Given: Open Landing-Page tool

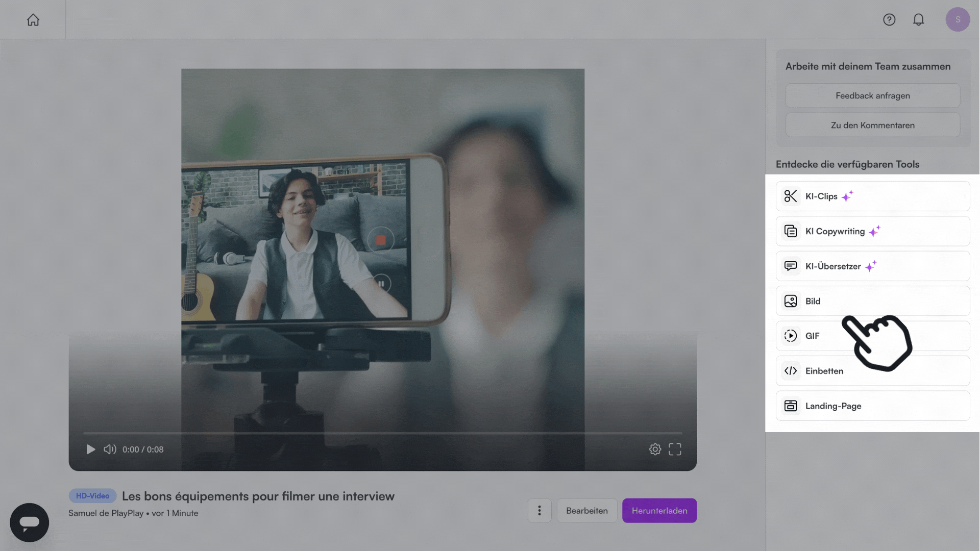Looking at the screenshot, I should pyautogui.click(x=873, y=406).
